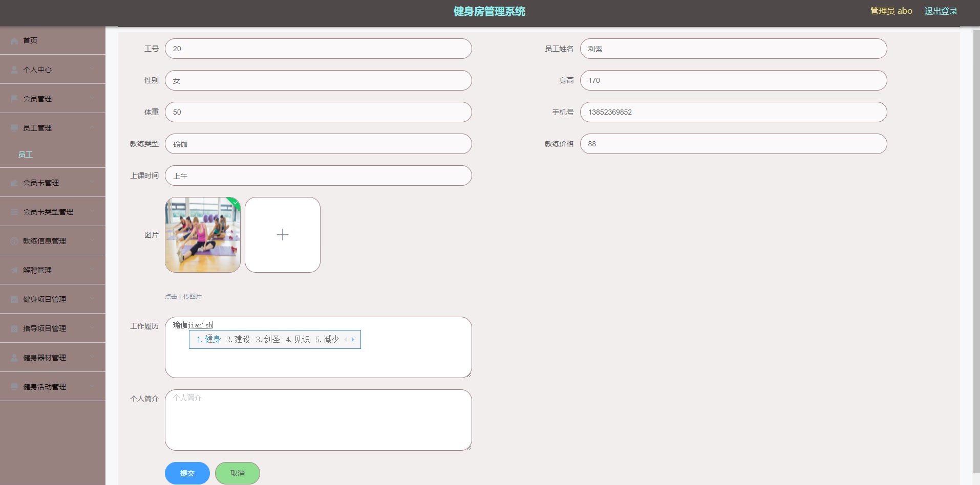The width and height of the screenshot is (980, 485).
Task: Click the person icon next to 个人中心
Action: [14, 69]
